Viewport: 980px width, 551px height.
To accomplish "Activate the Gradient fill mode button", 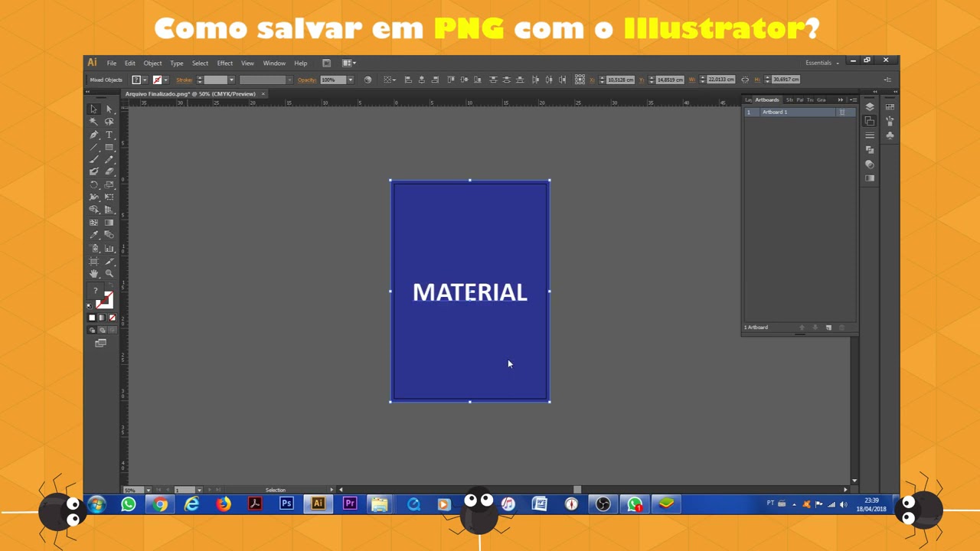I will click(102, 318).
